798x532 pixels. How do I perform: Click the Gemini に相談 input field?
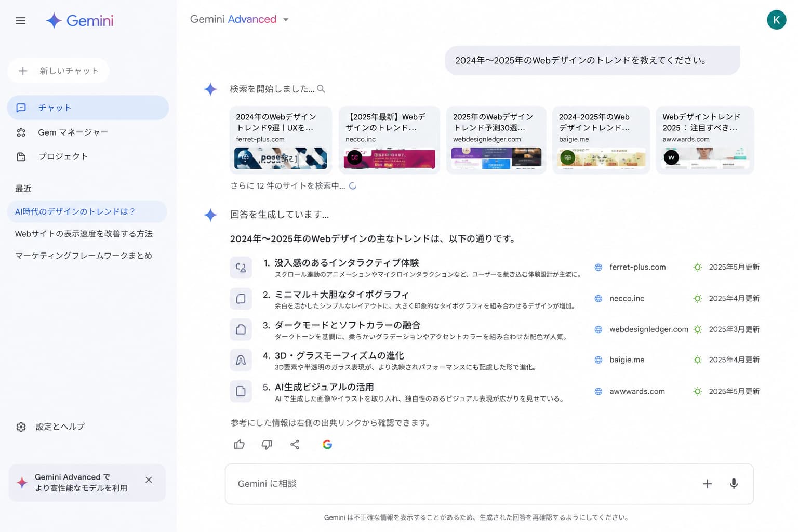489,484
